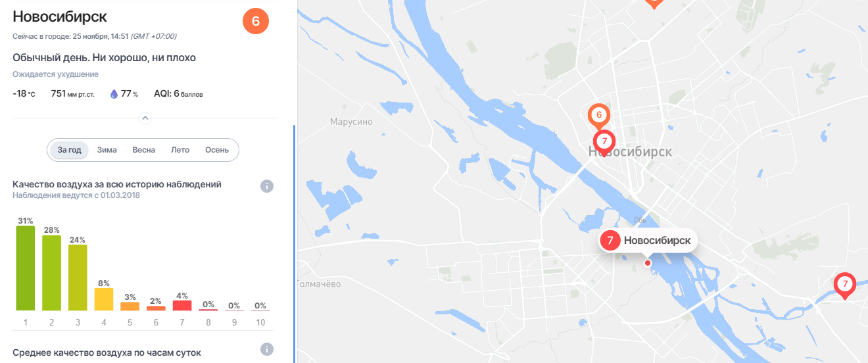The width and height of the screenshot is (868, 363).
Task: Click the red marker 7 at map's right edge
Action: pyautogui.click(x=845, y=285)
